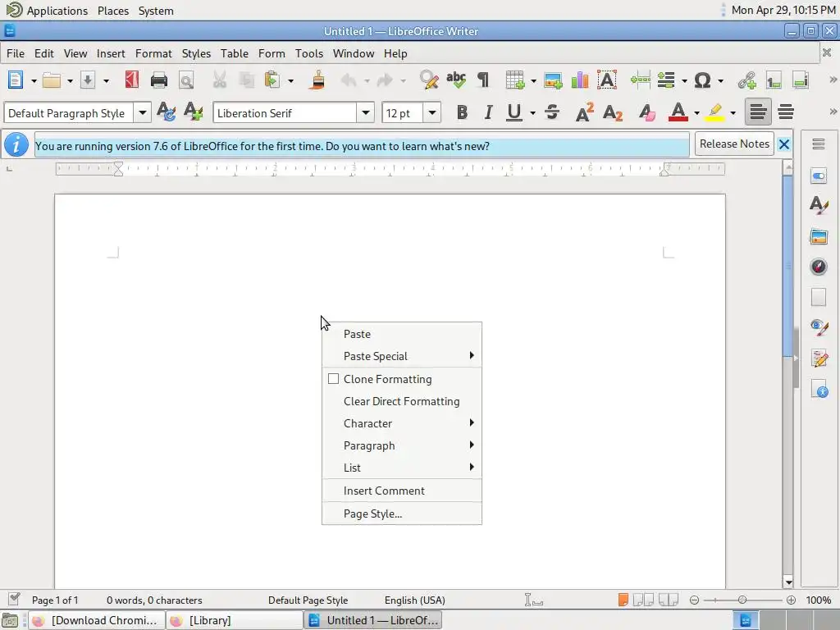Open the New document dropdown arrow
This screenshot has width=840, height=630.
34,81
